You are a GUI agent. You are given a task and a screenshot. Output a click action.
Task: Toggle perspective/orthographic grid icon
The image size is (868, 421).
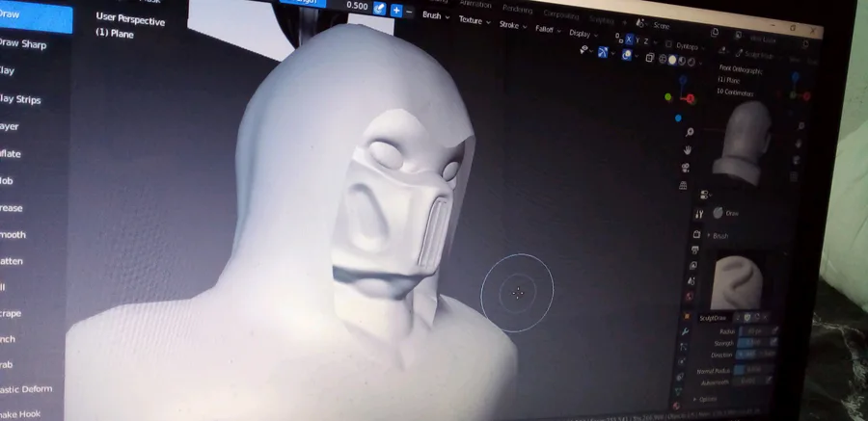[x=683, y=185]
